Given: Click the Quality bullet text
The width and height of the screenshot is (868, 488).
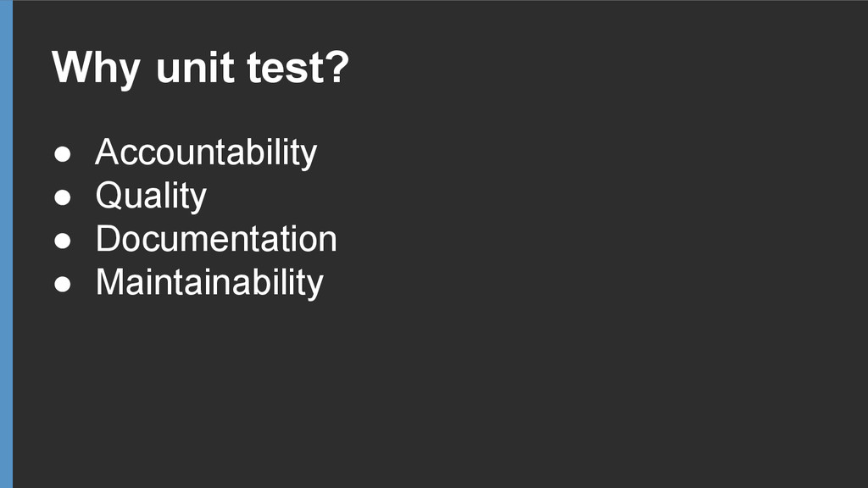Looking at the screenshot, I should tap(151, 197).
